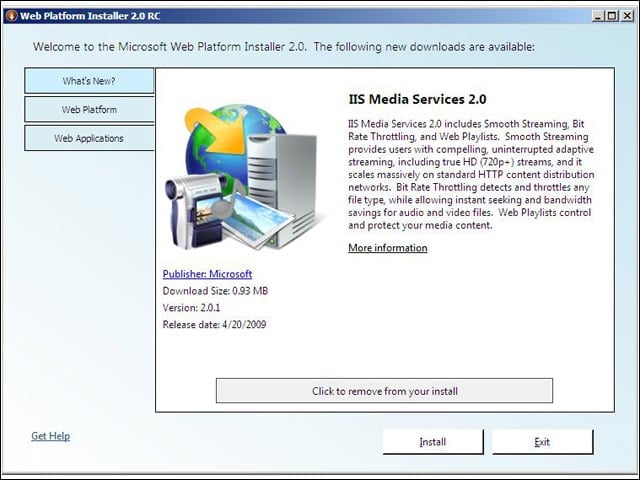Switch to the Web Platform tab
The width and height of the screenshot is (640, 480).
[89, 109]
